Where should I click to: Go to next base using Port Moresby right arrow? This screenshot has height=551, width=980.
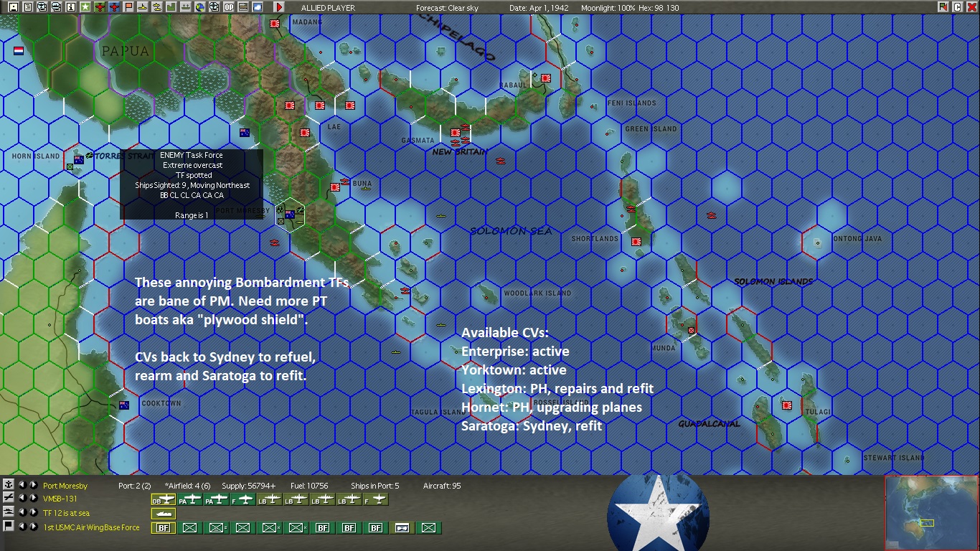click(33, 486)
